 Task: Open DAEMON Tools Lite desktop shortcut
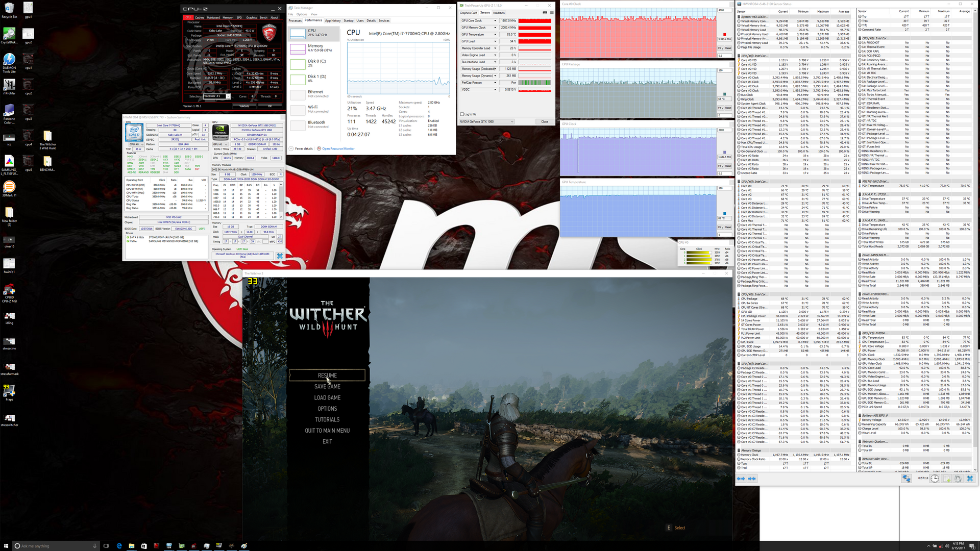[9, 63]
